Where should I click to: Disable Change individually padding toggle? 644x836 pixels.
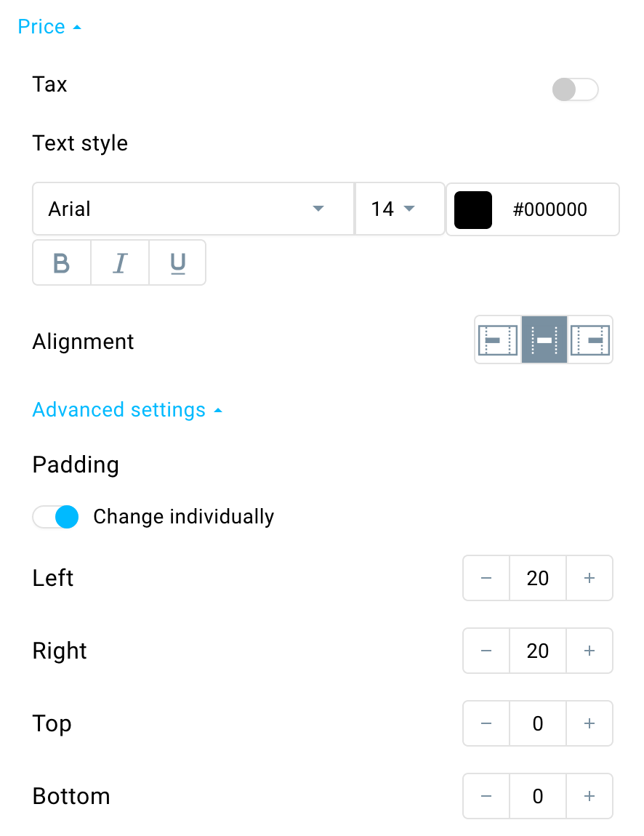tap(55, 517)
